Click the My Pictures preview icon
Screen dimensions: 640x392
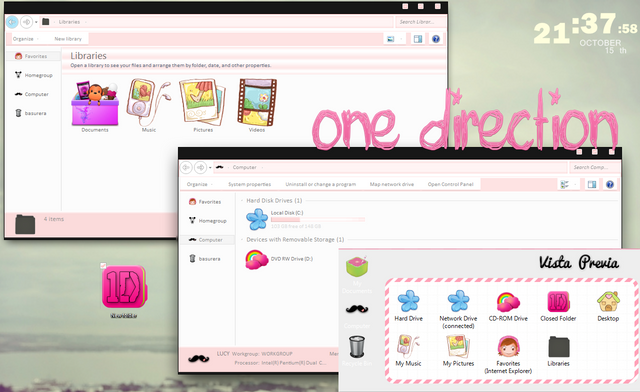click(458, 347)
